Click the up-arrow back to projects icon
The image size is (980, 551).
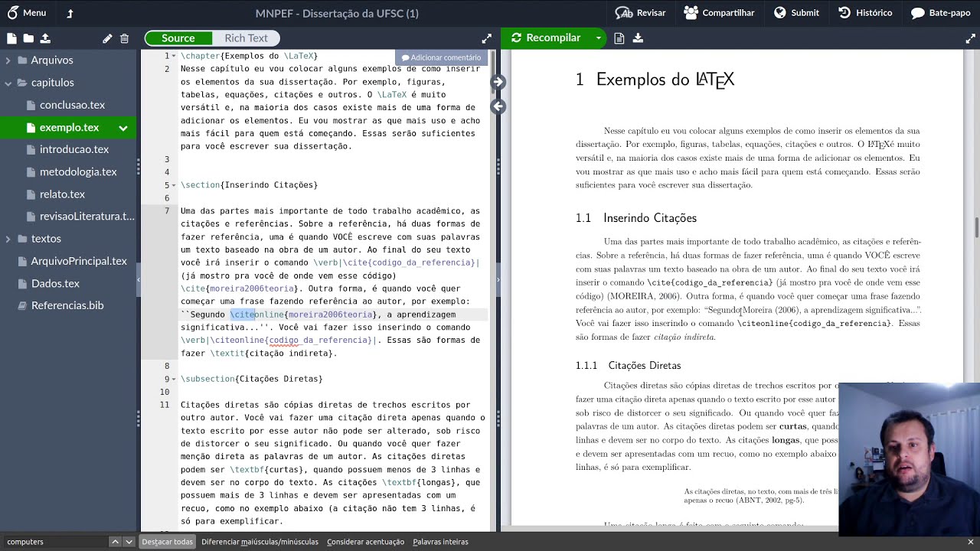70,13
